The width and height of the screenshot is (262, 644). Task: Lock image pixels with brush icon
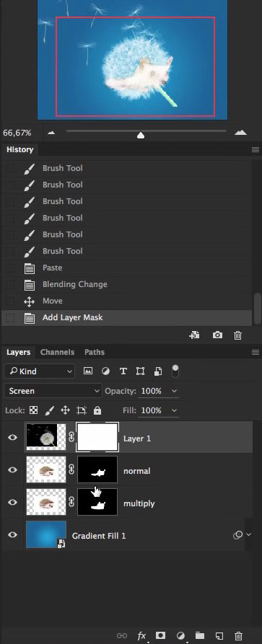pos(49,410)
